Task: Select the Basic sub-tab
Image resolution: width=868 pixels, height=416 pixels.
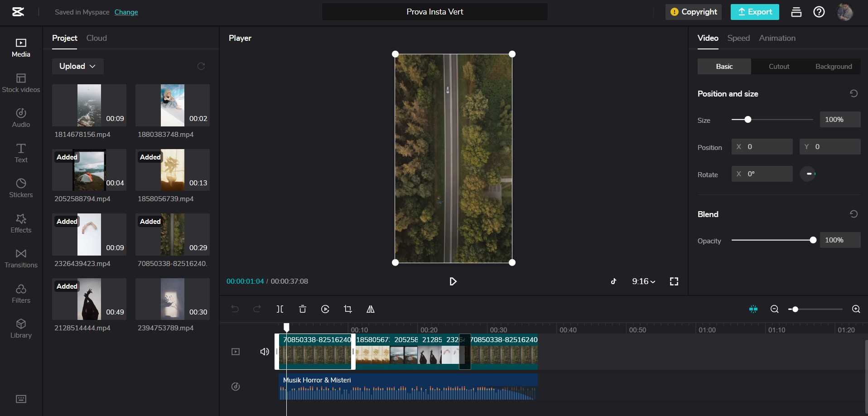Action: click(724, 66)
